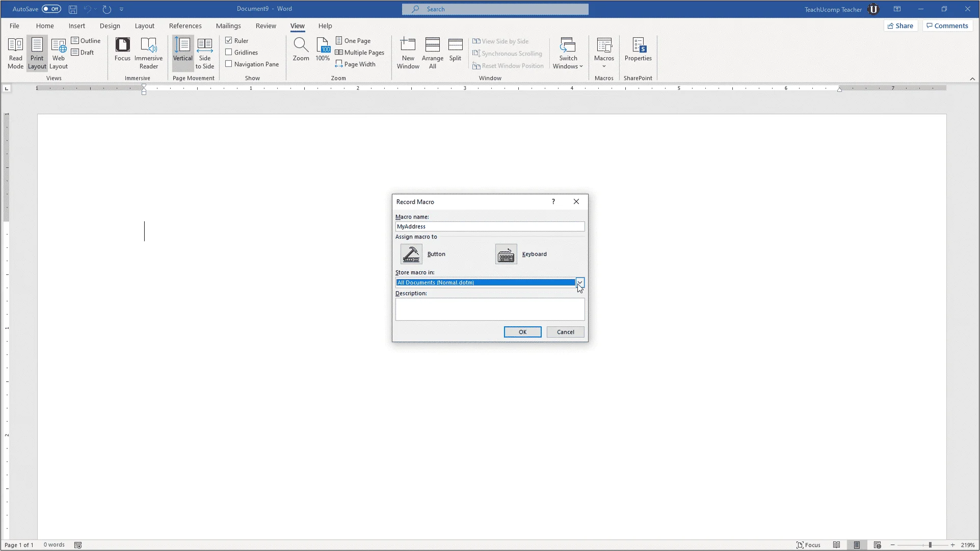Screen dimensions: 980x551
Task: Open a New Window
Action: 408,53
